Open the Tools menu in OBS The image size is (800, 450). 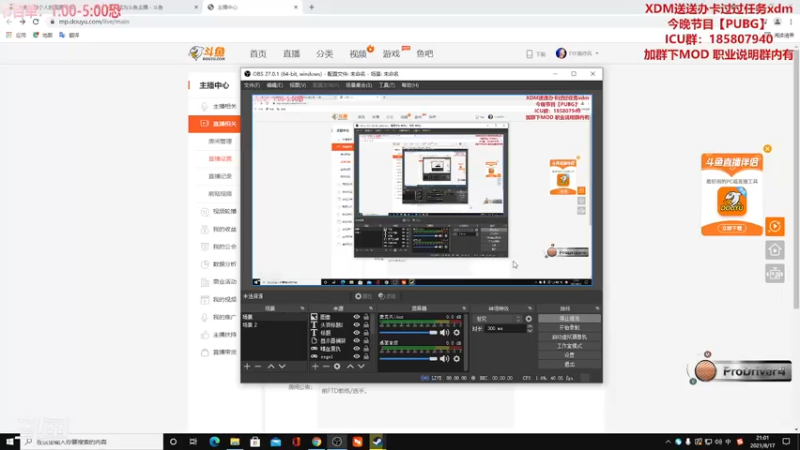(387, 85)
